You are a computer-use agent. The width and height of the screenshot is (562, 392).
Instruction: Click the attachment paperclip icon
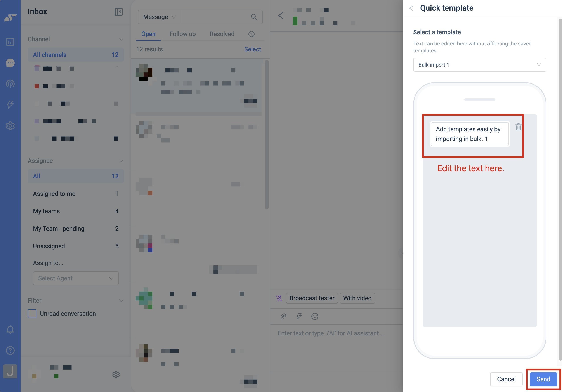tap(283, 316)
